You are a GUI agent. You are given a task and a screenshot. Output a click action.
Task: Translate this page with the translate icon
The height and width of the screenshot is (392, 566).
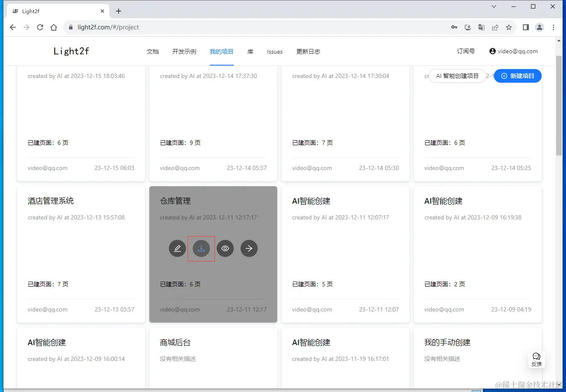(x=482, y=27)
